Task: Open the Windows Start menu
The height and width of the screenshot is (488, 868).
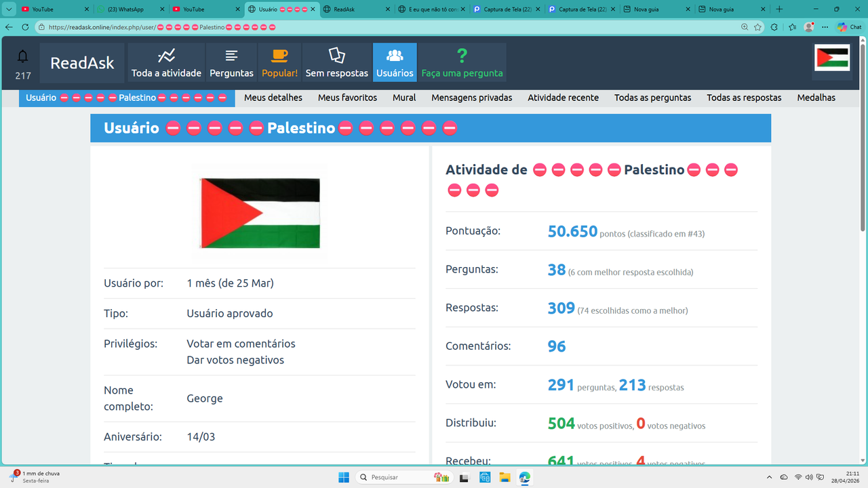Action: point(344,477)
